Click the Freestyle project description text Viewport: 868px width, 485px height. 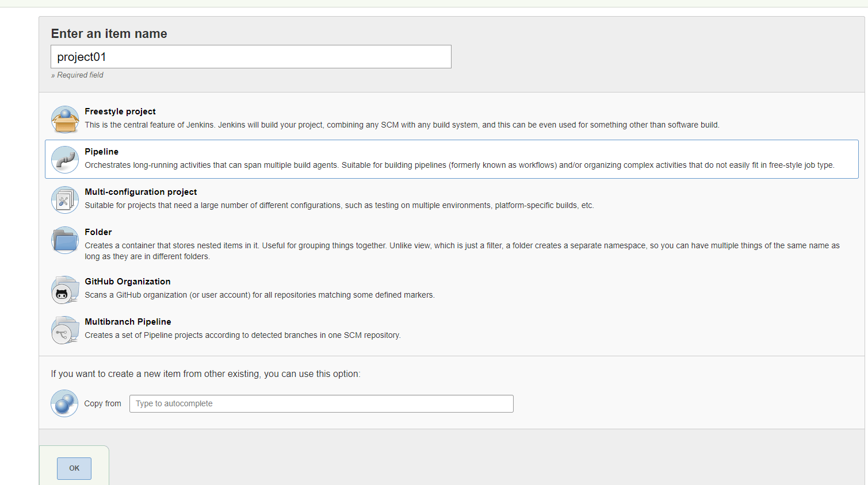click(402, 125)
